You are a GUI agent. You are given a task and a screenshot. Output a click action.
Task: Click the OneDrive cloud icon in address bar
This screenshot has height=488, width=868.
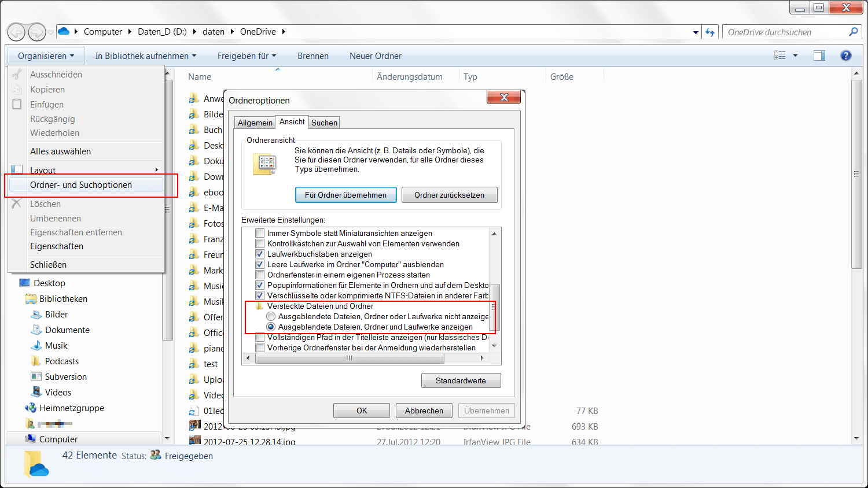pos(64,31)
